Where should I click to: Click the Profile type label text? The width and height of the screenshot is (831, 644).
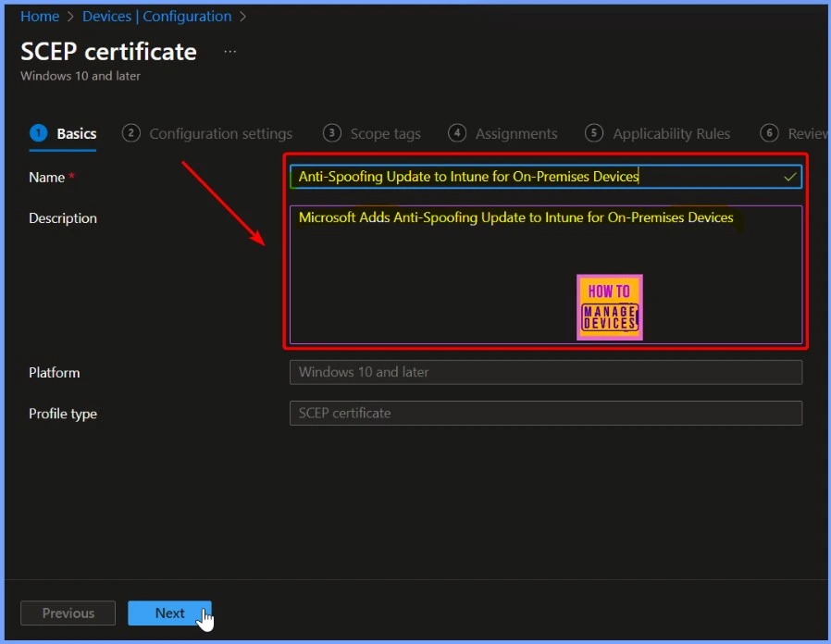tap(63, 414)
